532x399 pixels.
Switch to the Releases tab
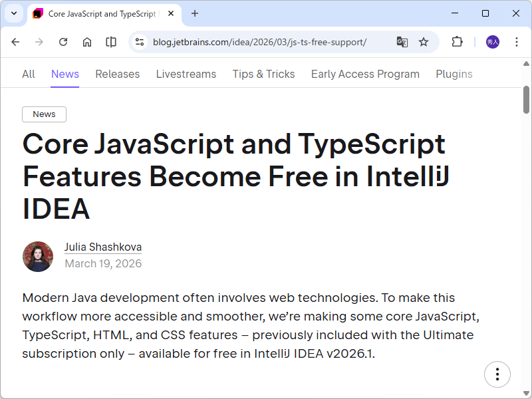pos(117,74)
